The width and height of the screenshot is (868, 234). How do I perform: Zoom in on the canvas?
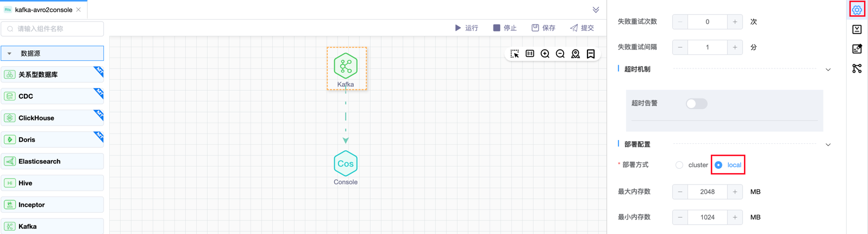point(545,54)
